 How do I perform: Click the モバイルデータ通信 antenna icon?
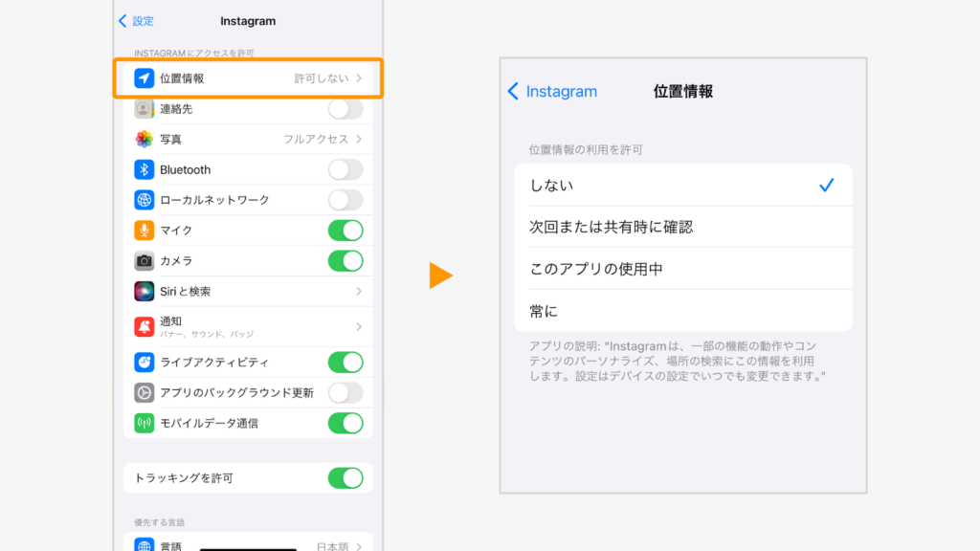click(145, 423)
